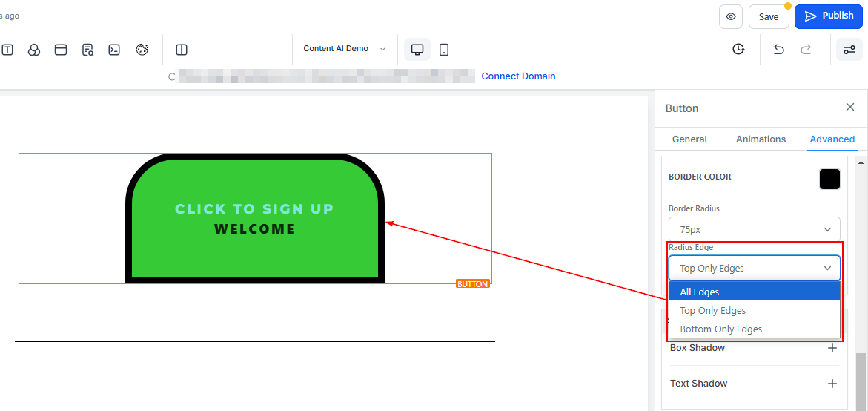The width and height of the screenshot is (868, 411).
Task: Toggle page preview with eye icon
Action: [x=731, y=16]
